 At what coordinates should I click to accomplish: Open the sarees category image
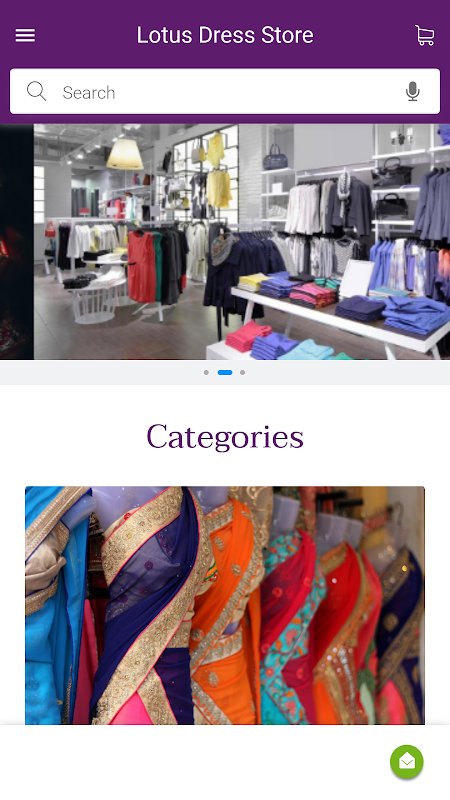click(225, 606)
